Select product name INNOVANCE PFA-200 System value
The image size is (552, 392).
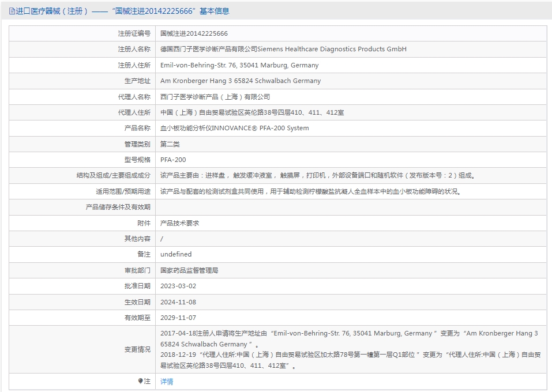tap(234, 128)
